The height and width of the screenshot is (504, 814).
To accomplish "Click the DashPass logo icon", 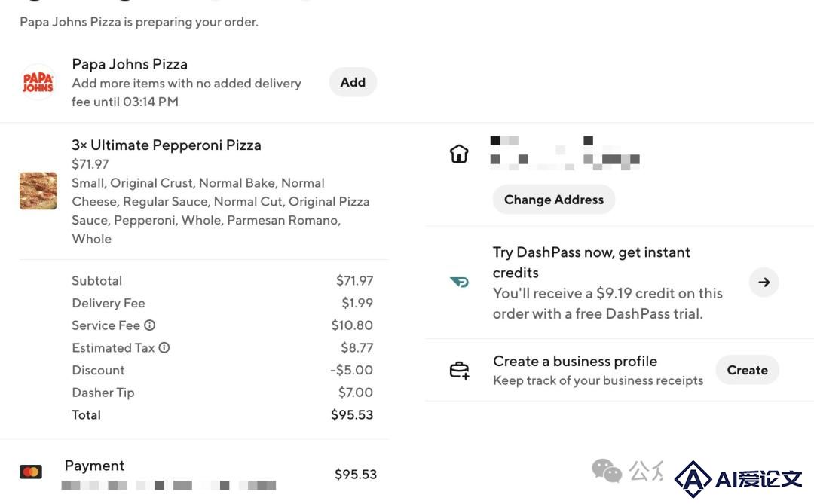I will (x=460, y=283).
